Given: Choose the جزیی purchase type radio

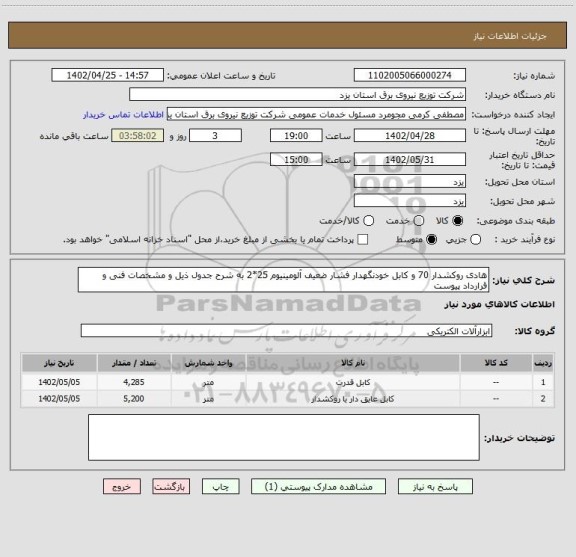Looking at the screenshot, I should tap(475, 240).
